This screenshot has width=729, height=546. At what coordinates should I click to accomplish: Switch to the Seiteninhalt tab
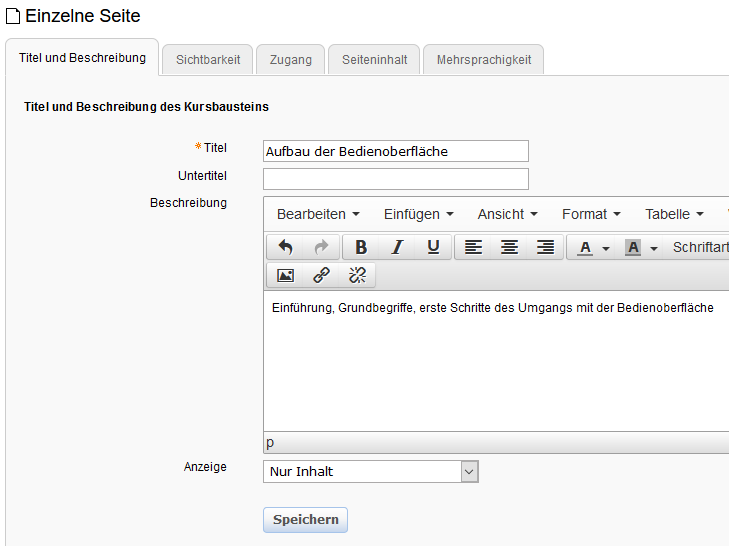click(x=374, y=60)
